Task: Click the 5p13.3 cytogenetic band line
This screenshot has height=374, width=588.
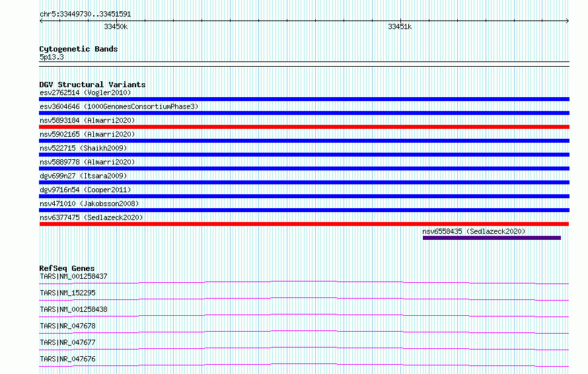Action: (304, 64)
